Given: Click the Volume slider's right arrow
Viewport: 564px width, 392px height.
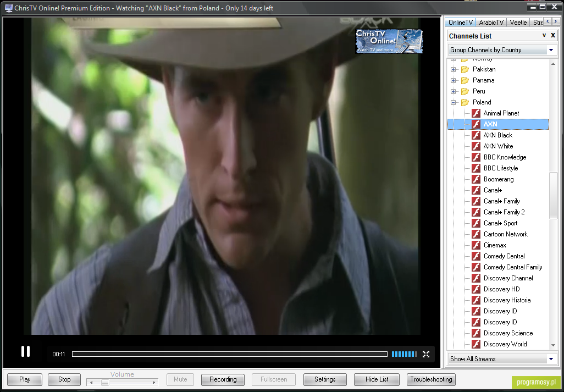Looking at the screenshot, I should (154, 383).
